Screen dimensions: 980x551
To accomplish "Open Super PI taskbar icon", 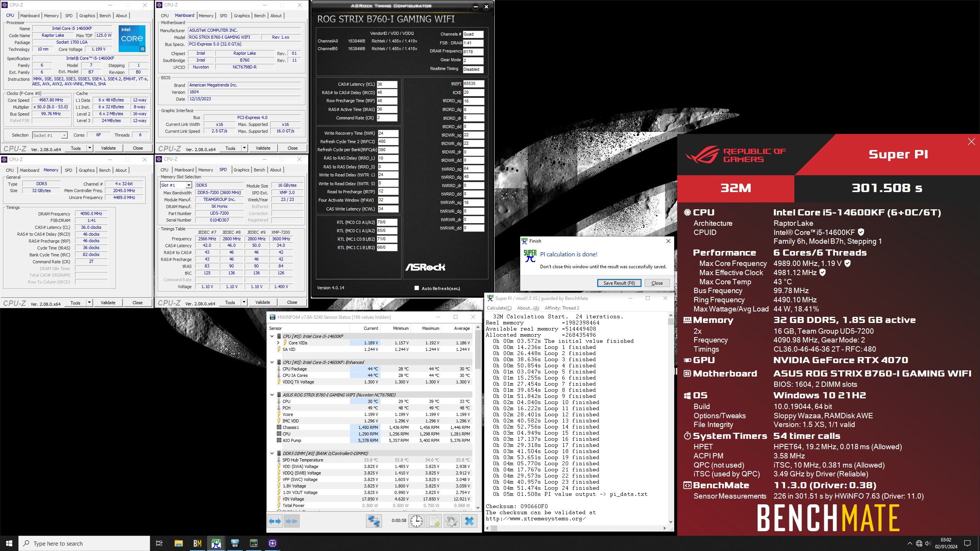I will coord(216,543).
